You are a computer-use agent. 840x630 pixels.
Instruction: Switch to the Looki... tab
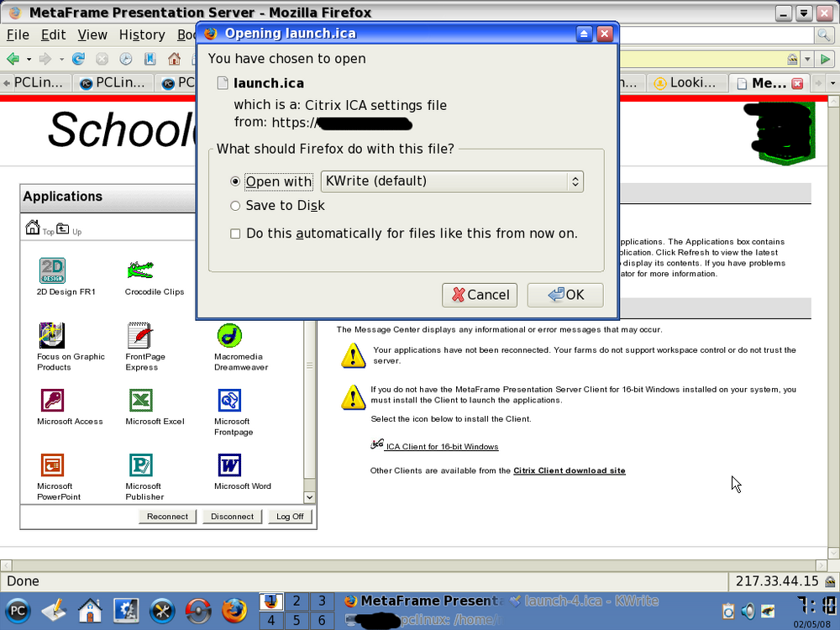click(x=687, y=83)
